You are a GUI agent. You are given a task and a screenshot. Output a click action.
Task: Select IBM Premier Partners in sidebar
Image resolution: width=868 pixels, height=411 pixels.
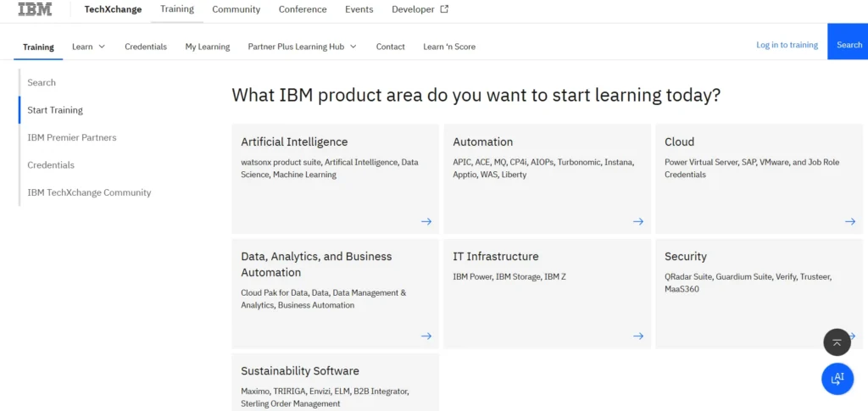[72, 137]
